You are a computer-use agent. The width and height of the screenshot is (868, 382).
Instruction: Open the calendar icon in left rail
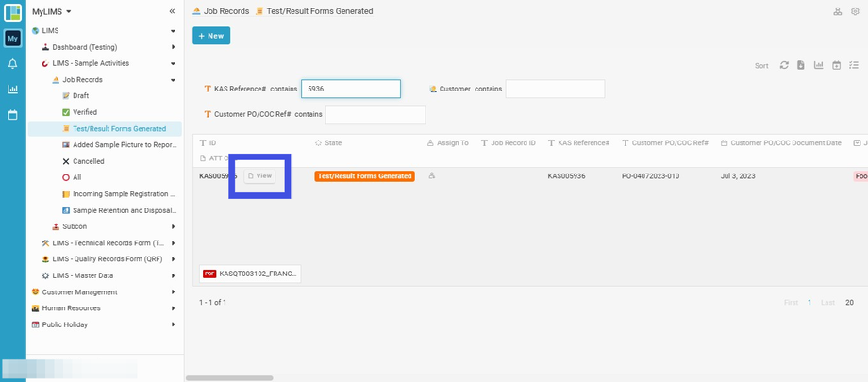tap(12, 115)
